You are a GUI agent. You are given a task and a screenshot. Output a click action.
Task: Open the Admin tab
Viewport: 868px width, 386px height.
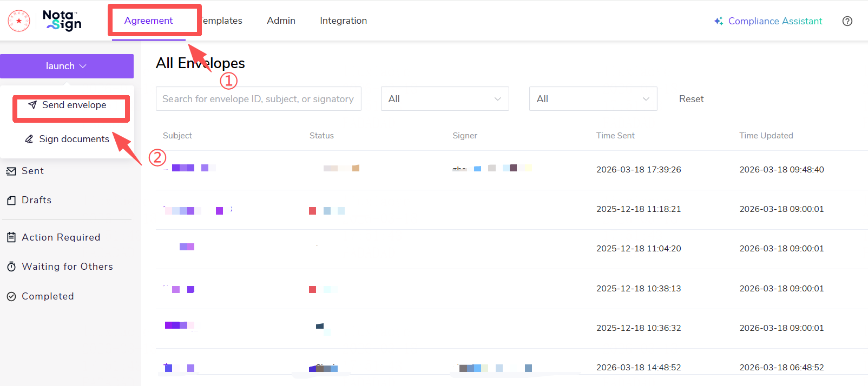click(281, 21)
